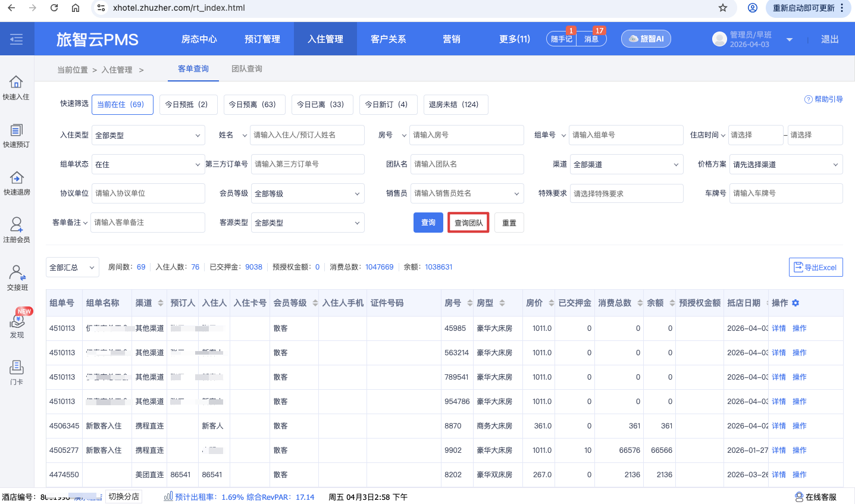Open the 渠道 全部渠道 dropdown
The height and width of the screenshot is (504, 855).
(626, 164)
